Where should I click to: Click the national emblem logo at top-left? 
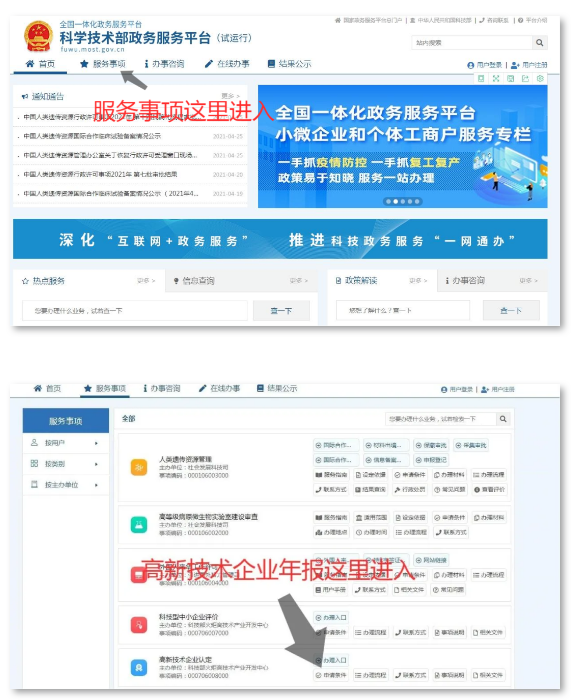click(38, 37)
